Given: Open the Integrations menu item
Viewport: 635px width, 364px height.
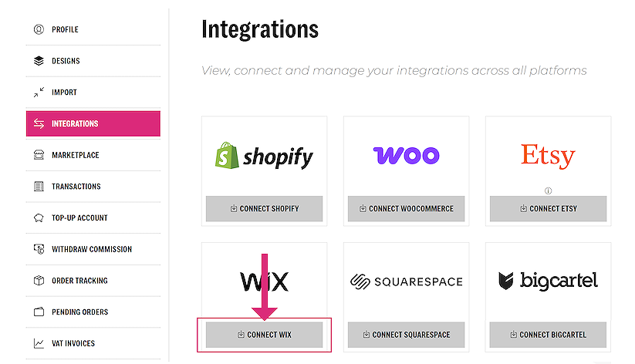Looking at the screenshot, I should tap(93, 123).
